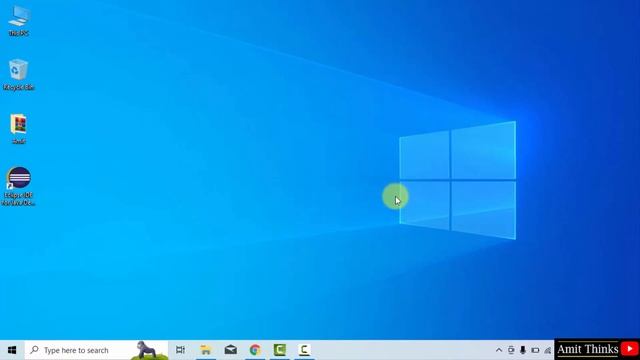Viewport: 640px width, 360px height.
Task: Show hidden system tray icons
Action: click(x=499, y=350)
